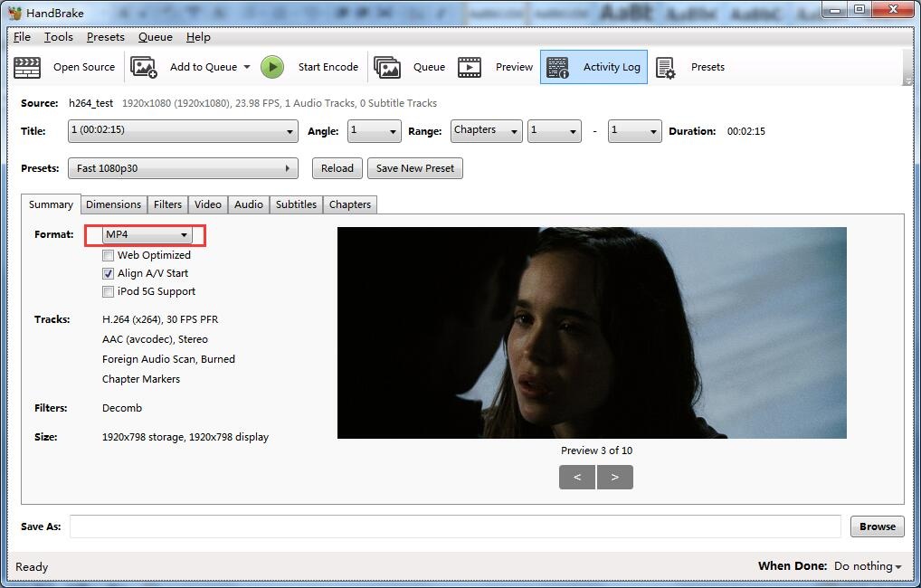The image size is (921, 588).
Task: Select the Summary tab
Action: [x=51, y=204]
